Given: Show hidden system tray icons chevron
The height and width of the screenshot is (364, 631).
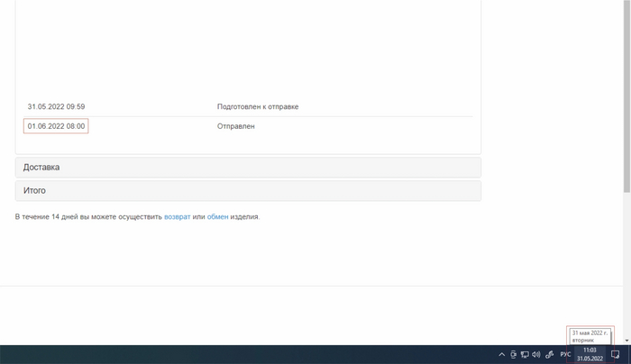Looking at the screenshot, I should click(x=501, y=354).
